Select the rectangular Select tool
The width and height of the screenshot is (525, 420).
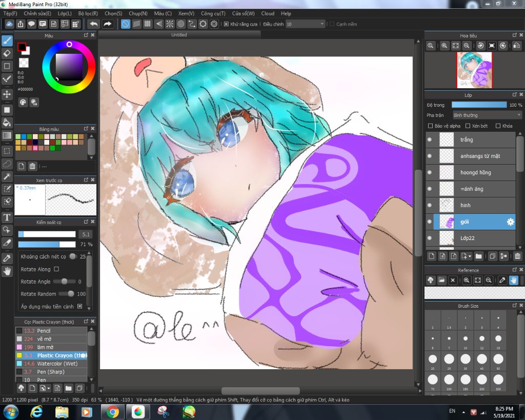pyautogui.click(x=7, y=151)
